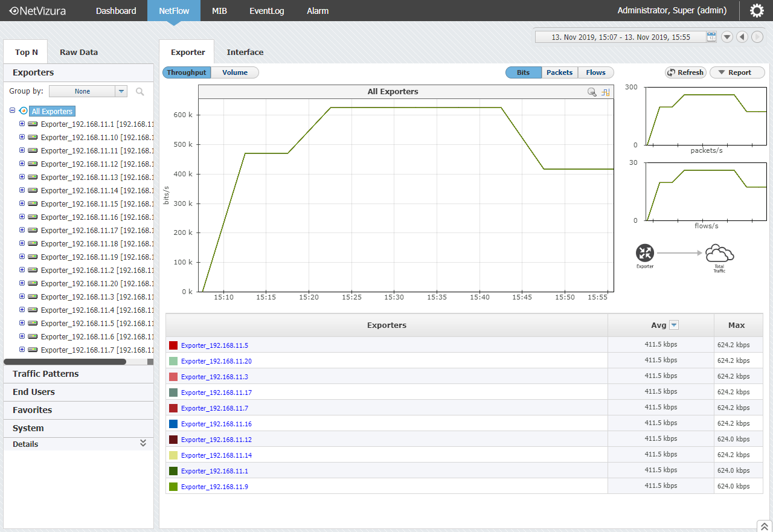Toggle chart units to Flows
Image resolution: width=773 pixels, height=532 pixels.
coord(596,72)
